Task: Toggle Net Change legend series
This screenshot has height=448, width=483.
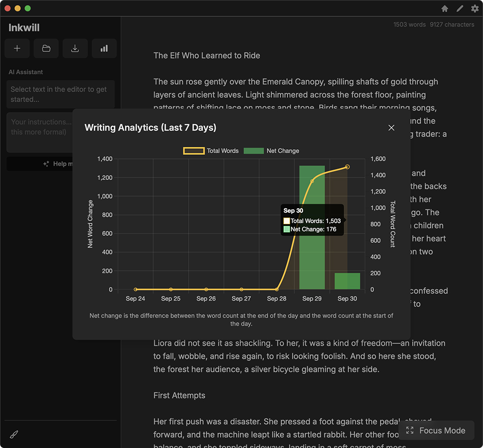Action: tap(272, 151)
